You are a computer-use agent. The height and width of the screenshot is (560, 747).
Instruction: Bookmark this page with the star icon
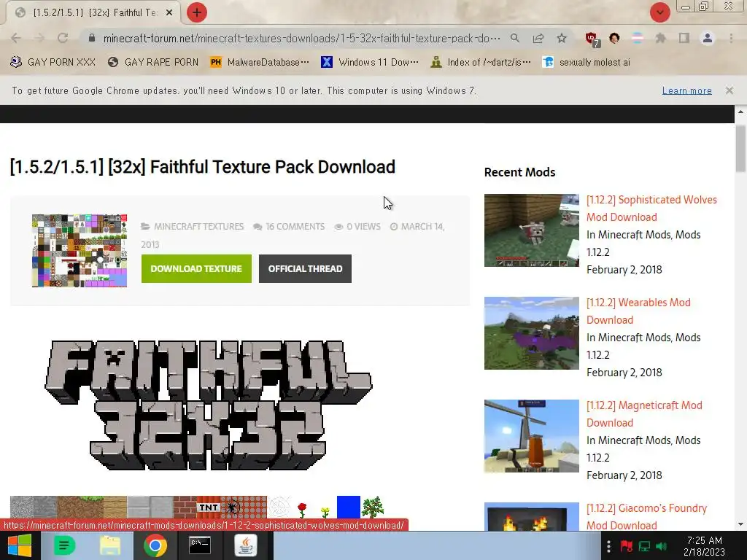click(562, 38)
